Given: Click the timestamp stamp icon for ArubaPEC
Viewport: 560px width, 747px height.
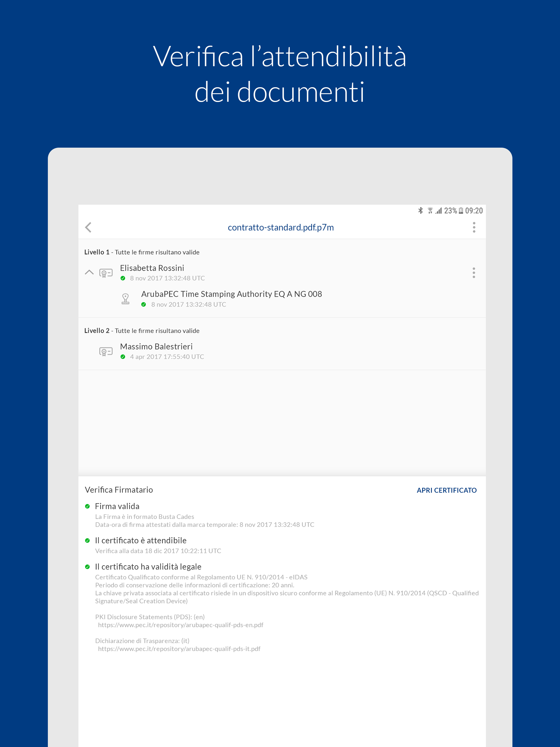Looking at the screenshot, I should pyautogui.click(x=125, y=299).
